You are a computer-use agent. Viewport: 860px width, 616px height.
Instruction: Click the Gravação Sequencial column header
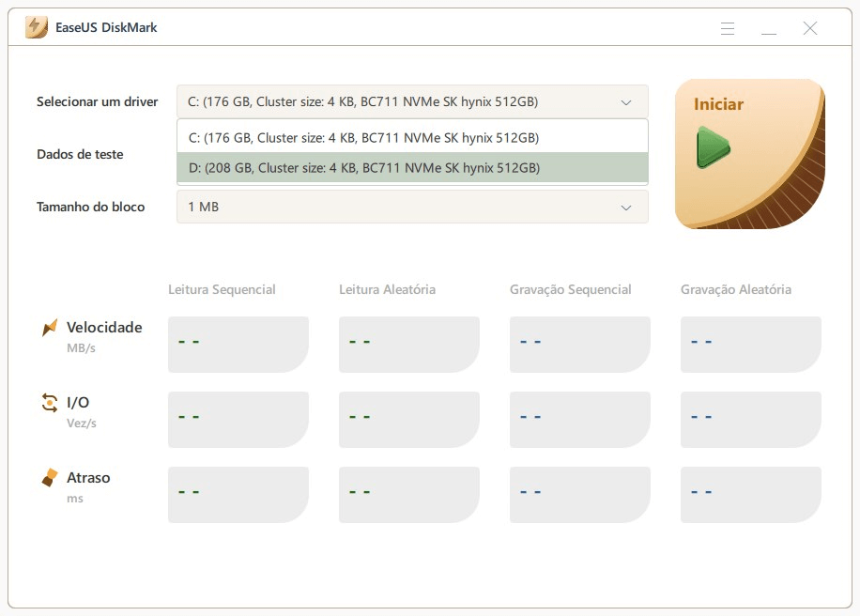[x=571, y=289]
